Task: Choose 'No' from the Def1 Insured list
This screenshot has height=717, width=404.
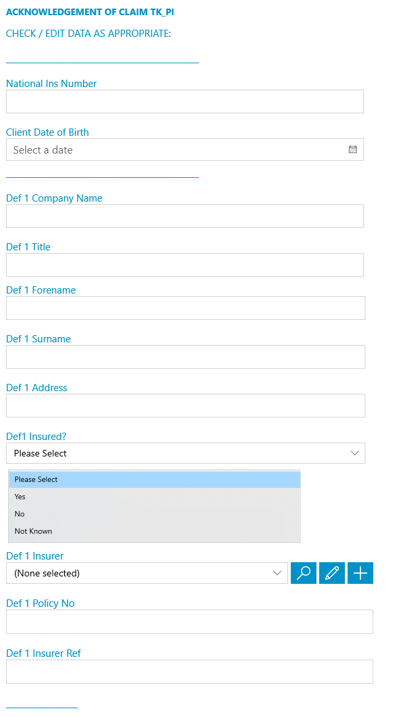Action: (154, 514)
